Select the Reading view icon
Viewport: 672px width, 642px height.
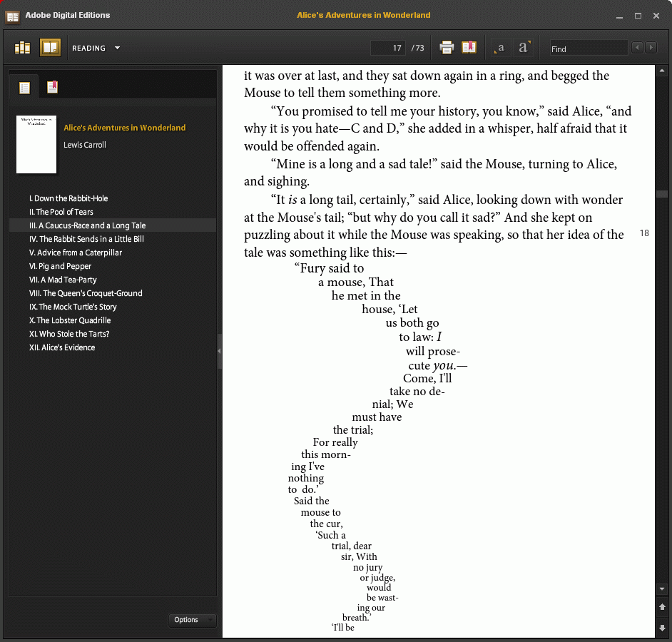50,48
